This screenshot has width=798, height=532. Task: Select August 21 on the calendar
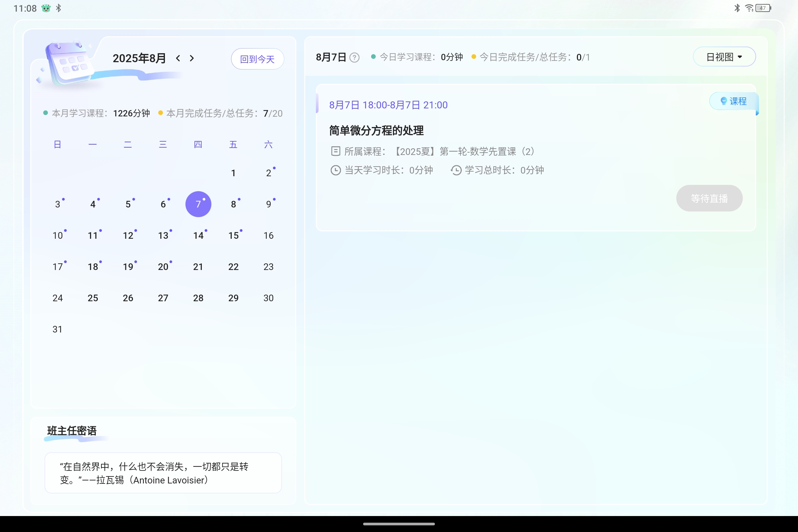tap(199, 267)
